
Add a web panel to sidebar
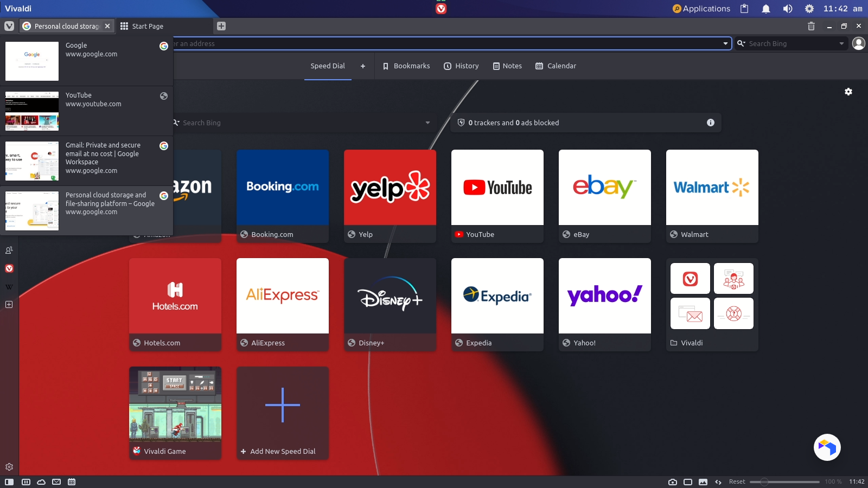(x=9, y=305)
